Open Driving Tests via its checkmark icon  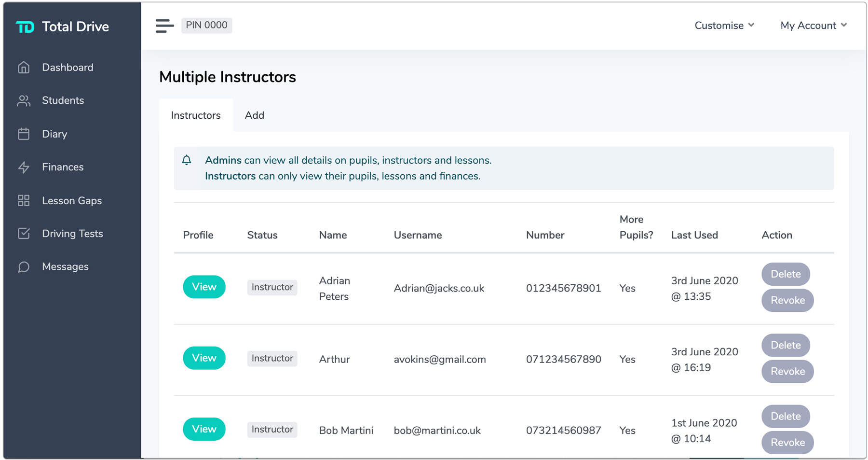coord(23,233)
